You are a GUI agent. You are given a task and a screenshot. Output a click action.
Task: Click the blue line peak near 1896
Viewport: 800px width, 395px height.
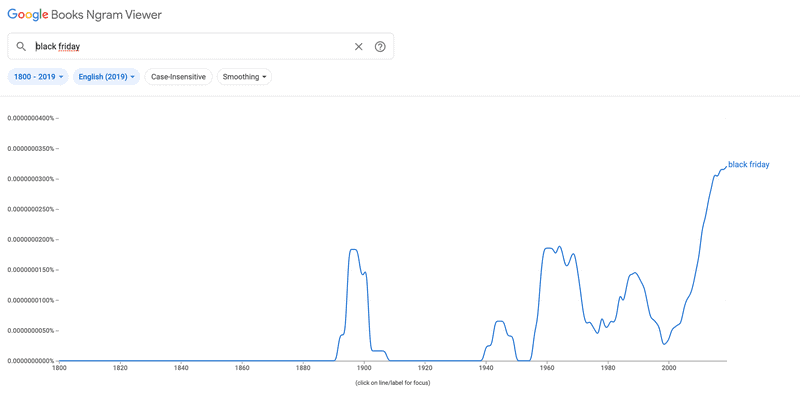click(353, 249)
